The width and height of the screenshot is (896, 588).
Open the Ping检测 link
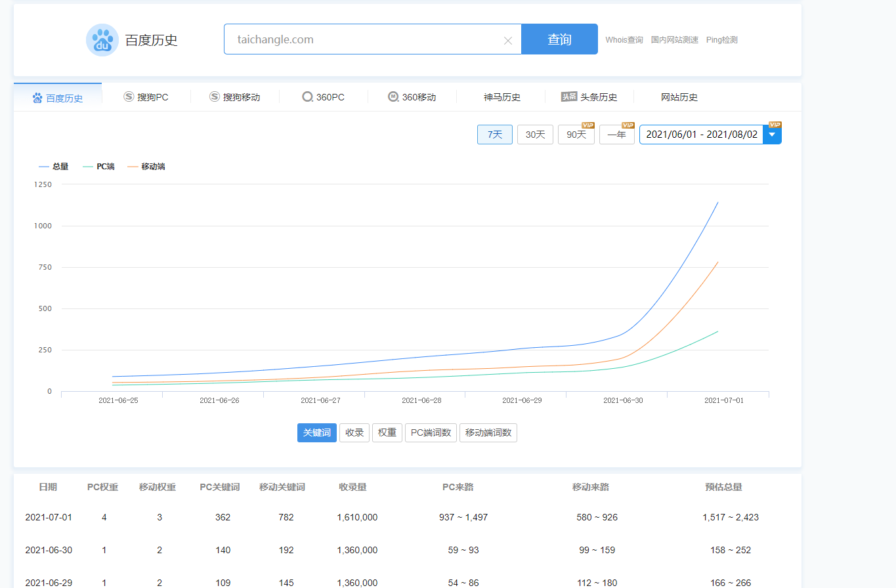click(x=722, y=40)
